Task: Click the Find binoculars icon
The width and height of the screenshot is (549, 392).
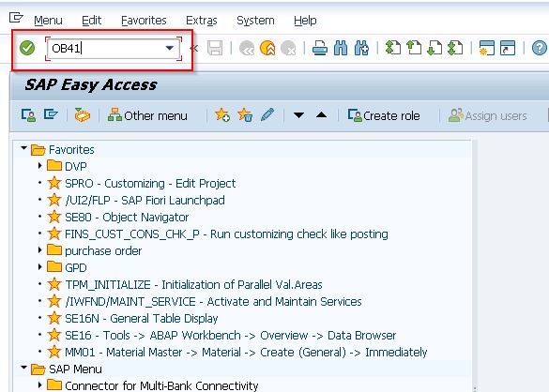Action: [x=341, y=48]
